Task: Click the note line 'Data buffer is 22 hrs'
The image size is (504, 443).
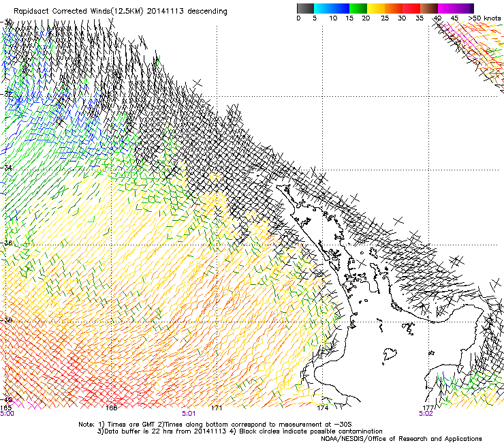Action: pos(138,431)
